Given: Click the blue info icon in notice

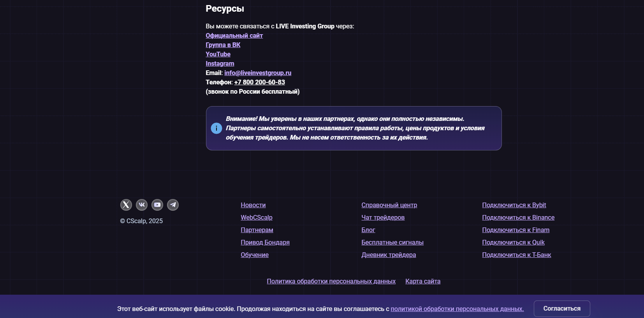Looking at the screenshot, I should [216, 128].
